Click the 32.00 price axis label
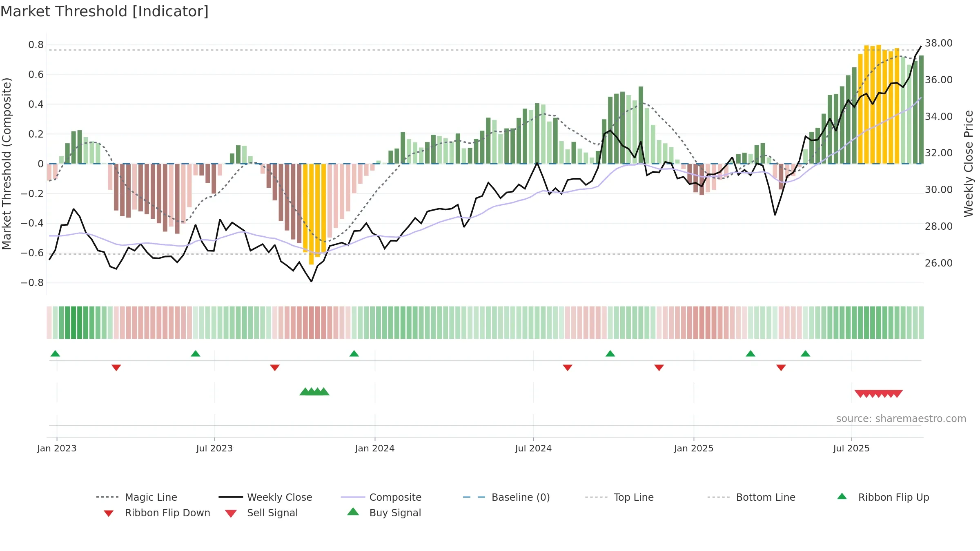This screenshot has height=551, width=980. point(939,153)
